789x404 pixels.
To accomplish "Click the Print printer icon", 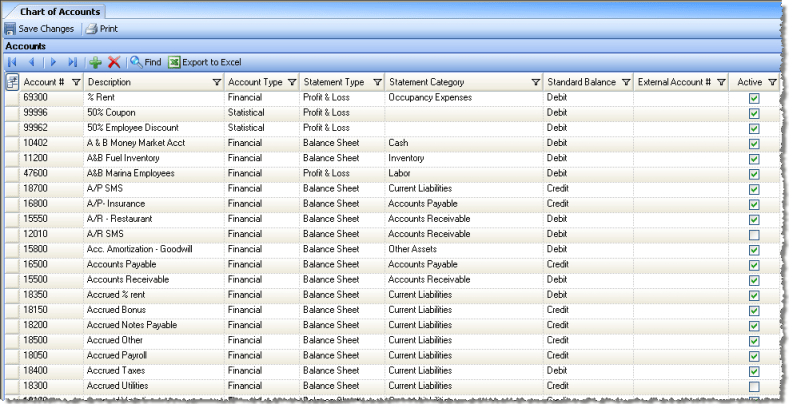I will [x=91, y=29].
